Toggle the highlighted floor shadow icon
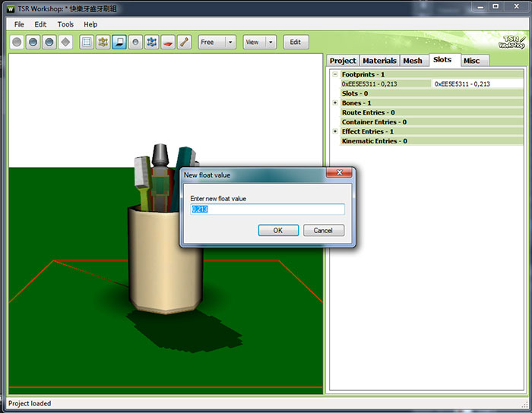Viewport: 532px width, 413px height. (119, 43)
